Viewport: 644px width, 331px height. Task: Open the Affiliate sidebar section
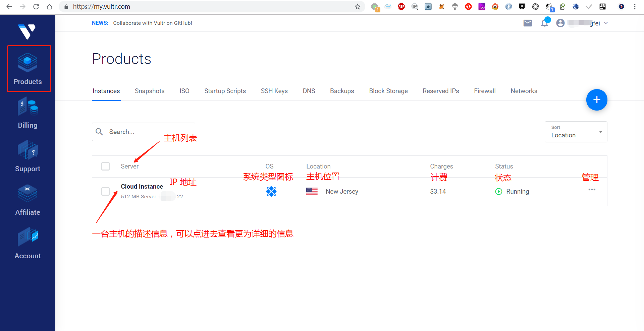[28, 200]
